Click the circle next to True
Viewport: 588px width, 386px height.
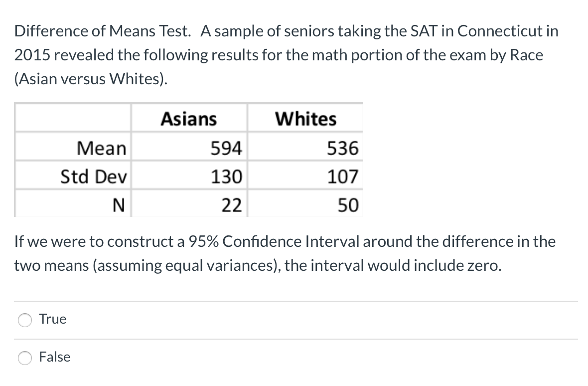24,320
